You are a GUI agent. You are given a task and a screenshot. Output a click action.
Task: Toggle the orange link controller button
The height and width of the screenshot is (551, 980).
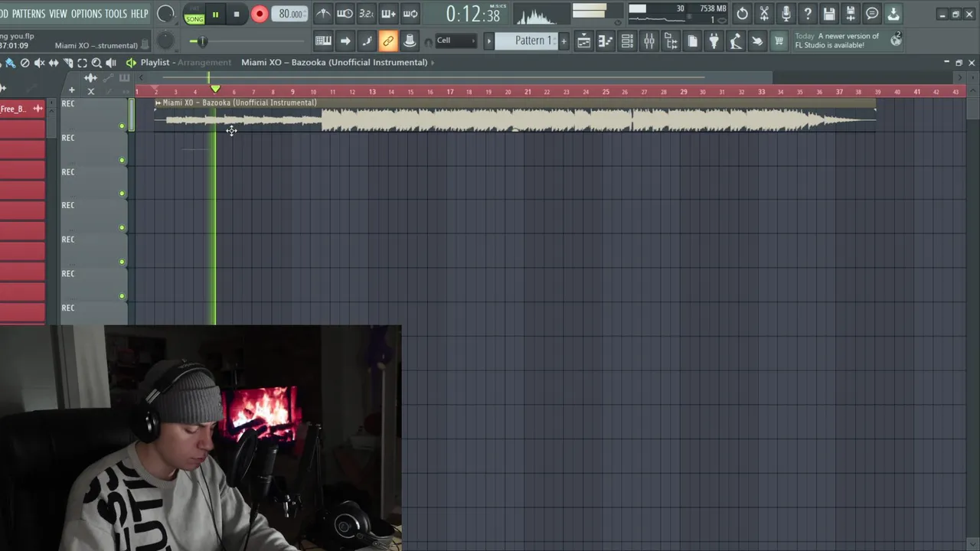tap(388, 41)
